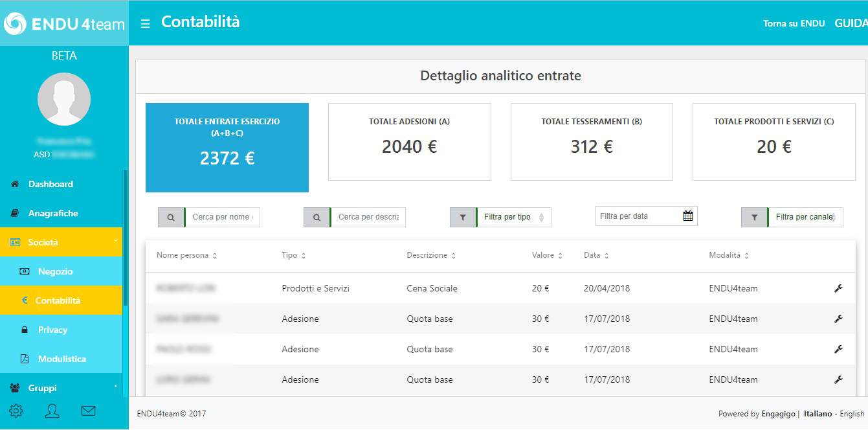
Task: Open user profile icon in sidebar footer
Action: click(x=52, y=411)
